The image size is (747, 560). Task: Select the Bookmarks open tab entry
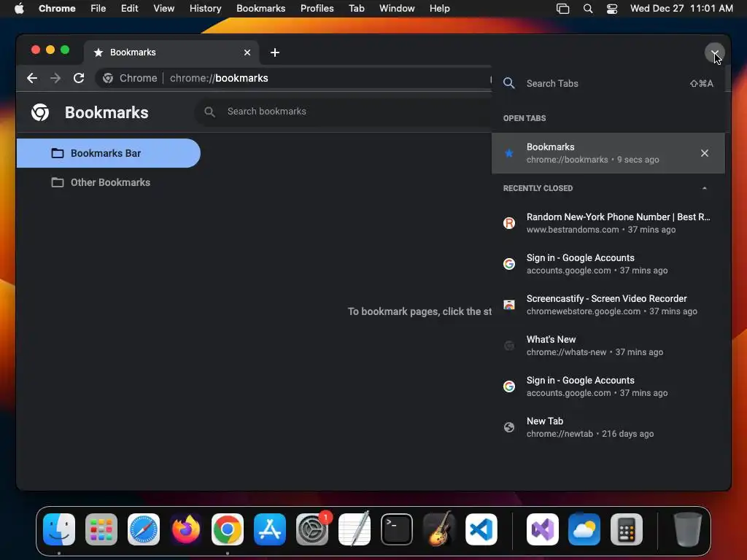coord(608,153)
